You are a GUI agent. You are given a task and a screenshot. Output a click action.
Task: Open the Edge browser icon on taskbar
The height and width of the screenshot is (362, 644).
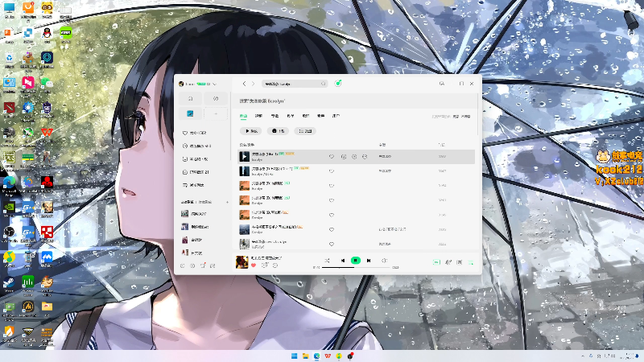(x=316, y=356)
